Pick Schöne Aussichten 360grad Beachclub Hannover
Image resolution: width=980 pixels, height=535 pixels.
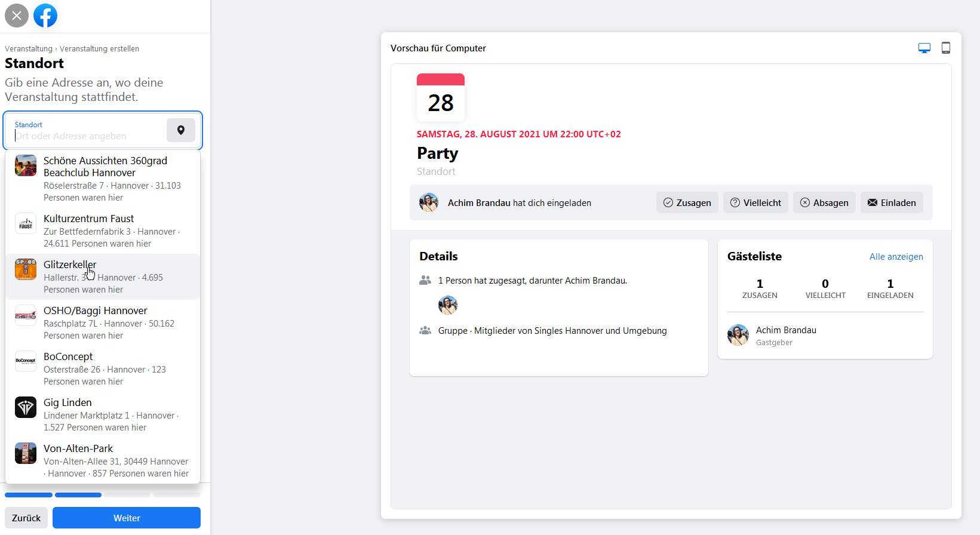pyautogui.click(x=103, y=179)
